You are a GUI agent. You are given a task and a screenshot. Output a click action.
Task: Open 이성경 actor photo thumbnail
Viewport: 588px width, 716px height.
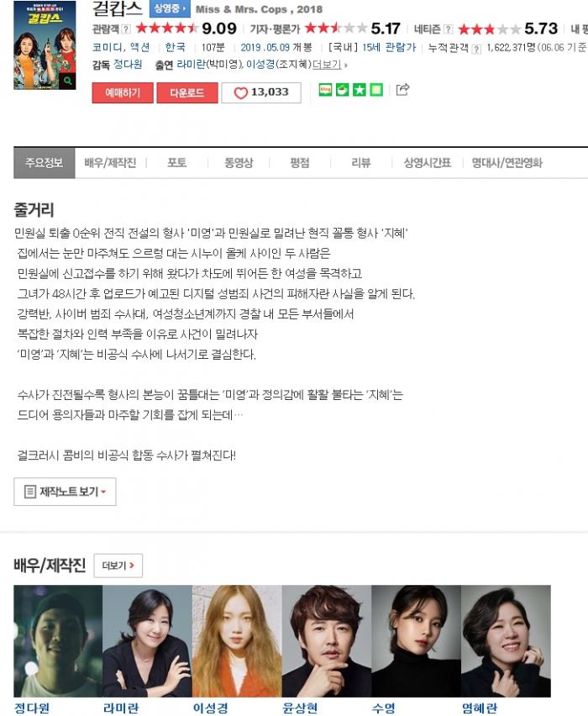[237, 641]
